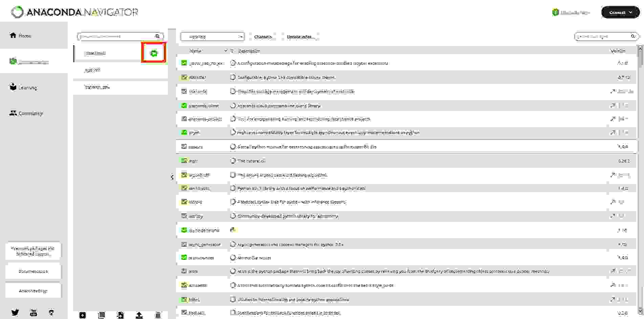The height and width of the screenshot is (319, 644).
Task: Toggle the checkbox for the alabaster package
Action: click(x=184, y=77)
